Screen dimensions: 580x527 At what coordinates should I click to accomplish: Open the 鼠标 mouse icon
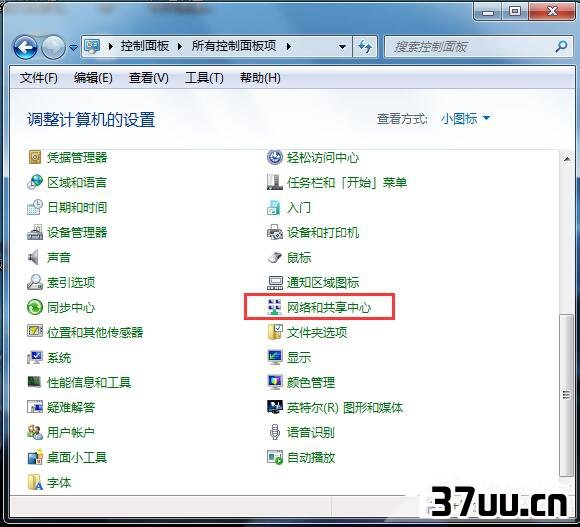pyautogui.click(x=274, y=257)
